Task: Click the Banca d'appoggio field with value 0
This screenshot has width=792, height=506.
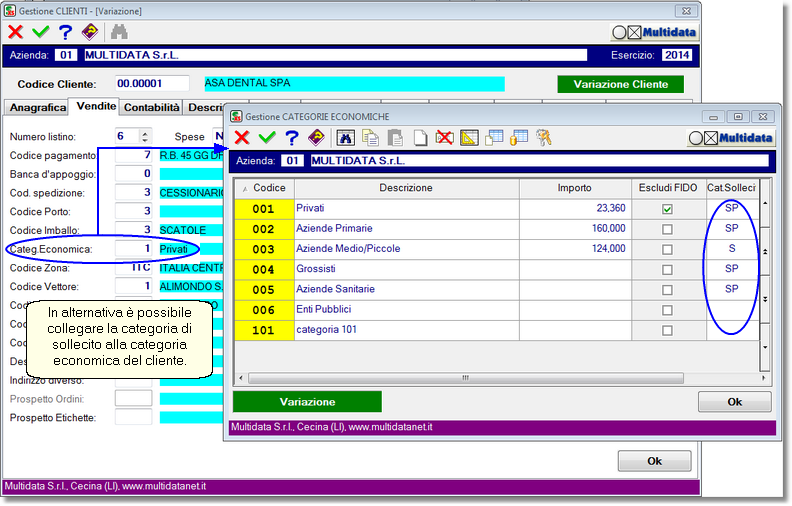Action: (x=133, y=174)
